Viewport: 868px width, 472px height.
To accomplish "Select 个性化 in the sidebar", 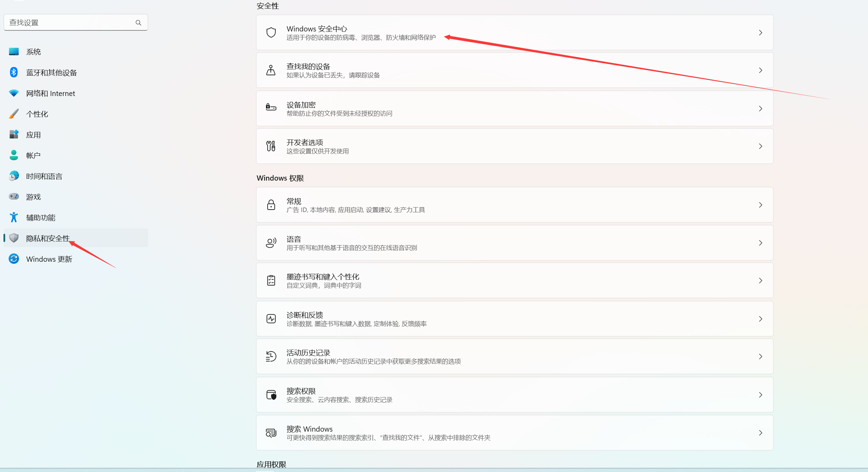I will coord(76,114).
